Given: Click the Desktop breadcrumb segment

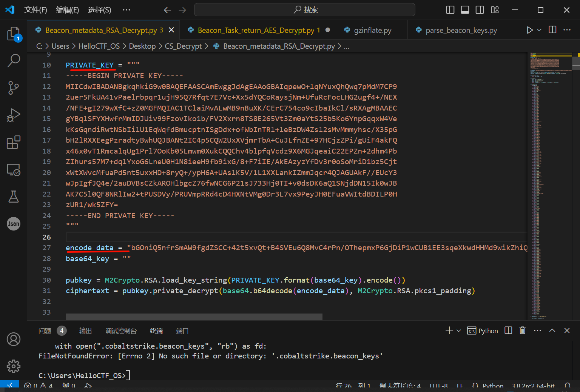Looking at the screenshot, I should pyautogui.click(x=142, y=46).
